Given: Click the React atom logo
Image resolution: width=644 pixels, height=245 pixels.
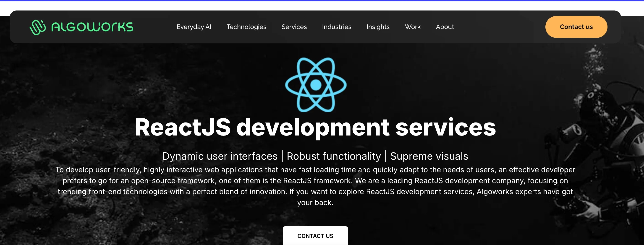Looking at the screenshot, I should 316,84.
